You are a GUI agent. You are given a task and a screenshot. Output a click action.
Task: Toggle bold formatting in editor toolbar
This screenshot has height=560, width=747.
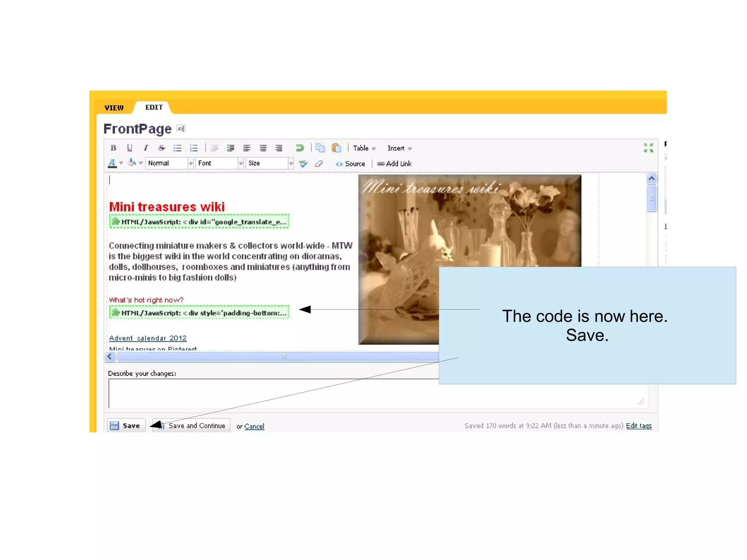113,148
